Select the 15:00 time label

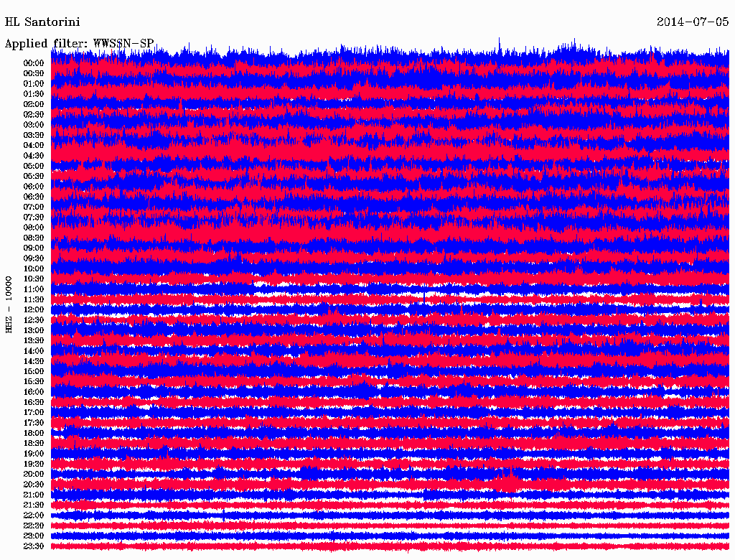pos(34,371)
